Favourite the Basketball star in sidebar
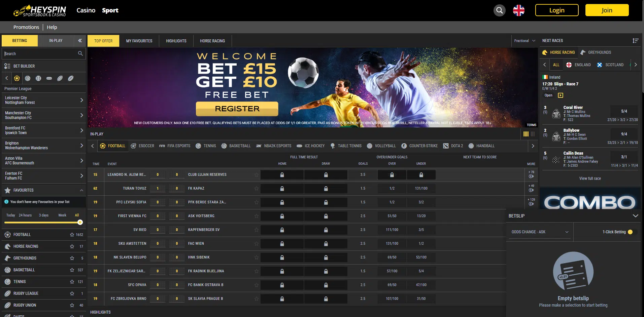Screen dimensions: 644x317 coord(72,270)
